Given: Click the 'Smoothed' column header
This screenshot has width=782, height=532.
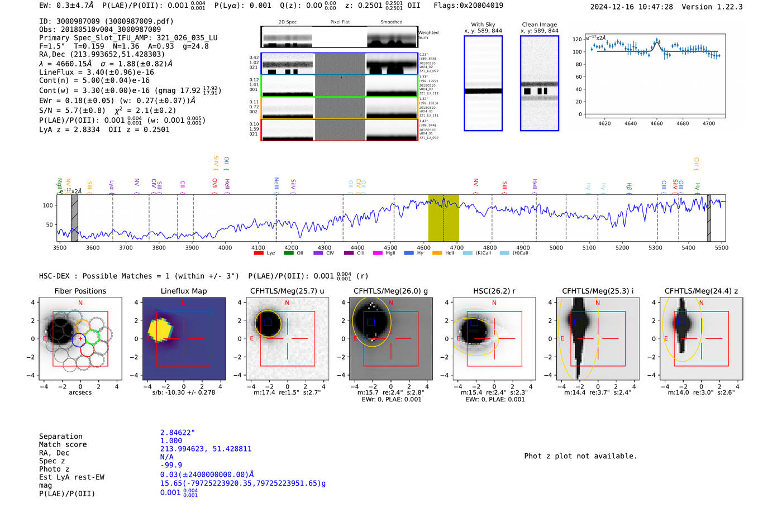Looking at the screenshot, I should click(391, 22).
